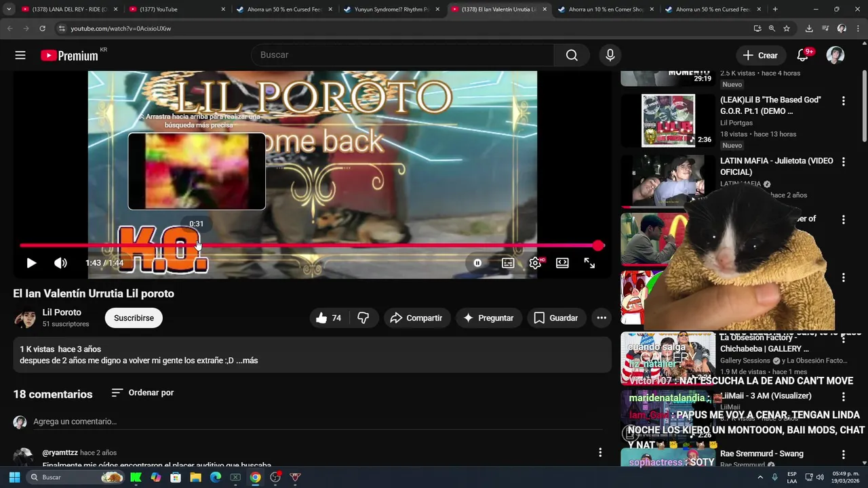Reload the page
This screenshot has height=488, width=868.
tap(42, 28)
